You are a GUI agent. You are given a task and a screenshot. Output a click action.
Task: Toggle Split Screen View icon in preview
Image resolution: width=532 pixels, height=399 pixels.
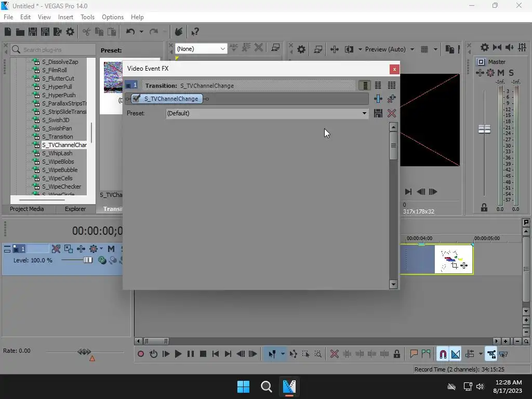[x=349, y=49]
